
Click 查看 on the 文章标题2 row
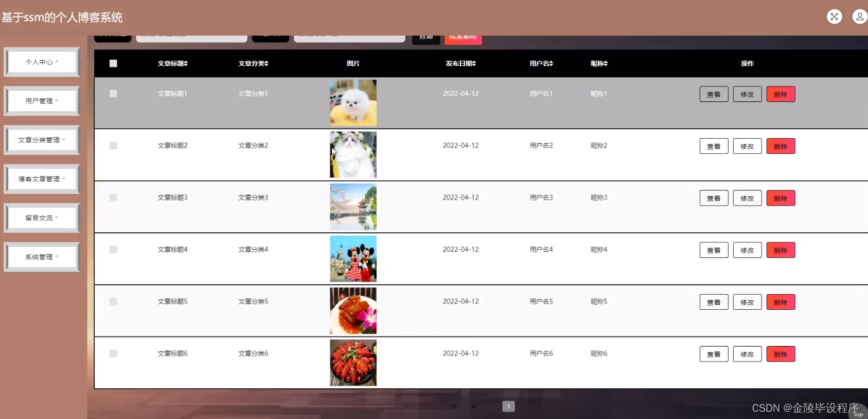[714, 146]
